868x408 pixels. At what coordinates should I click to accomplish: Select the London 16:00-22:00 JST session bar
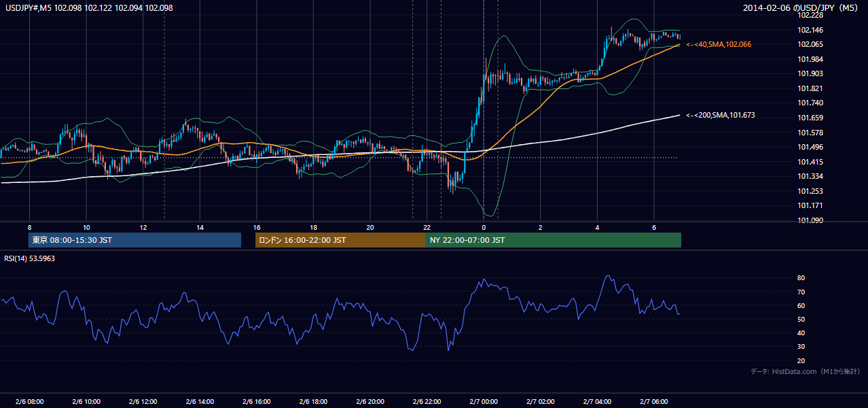340,240
